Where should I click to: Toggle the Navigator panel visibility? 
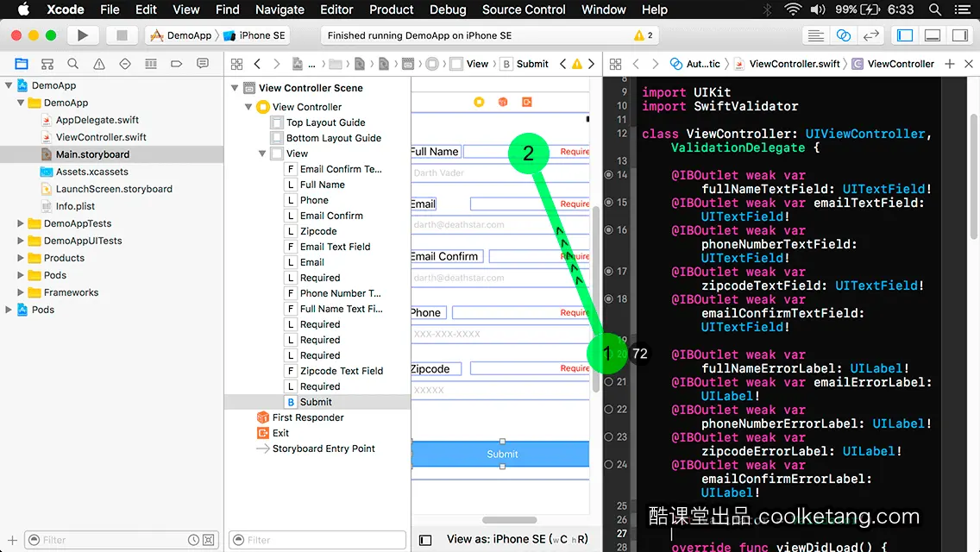[x=905, y=35]
